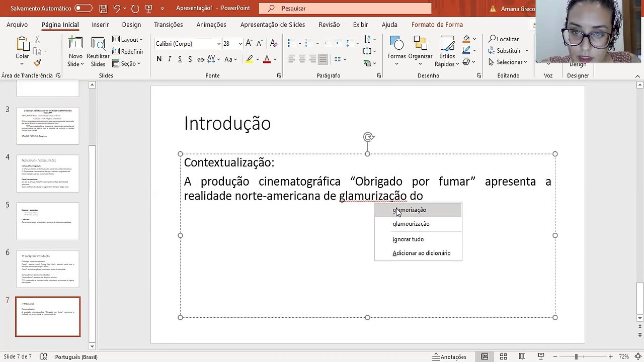
Task: Click the Undo arrow icon
Action: coord(117,9)
